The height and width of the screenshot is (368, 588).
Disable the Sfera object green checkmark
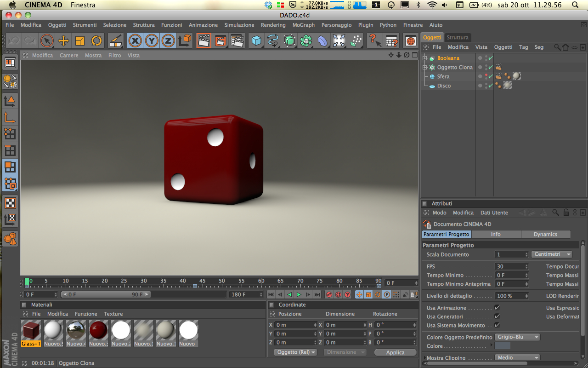click(491, 76)
